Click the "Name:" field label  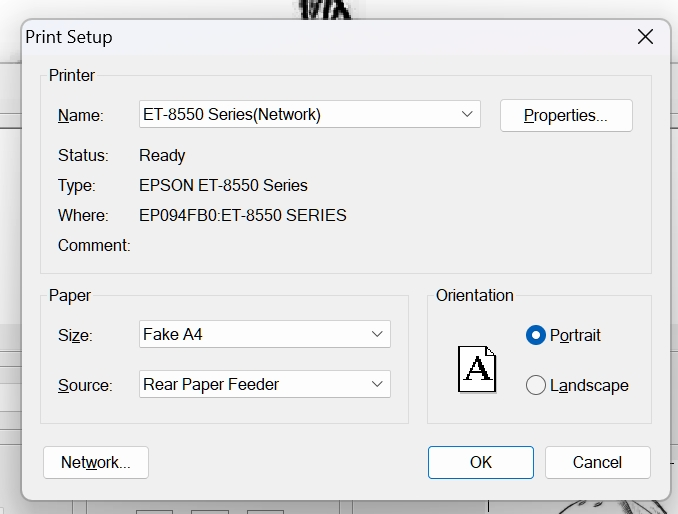[80, 115]
